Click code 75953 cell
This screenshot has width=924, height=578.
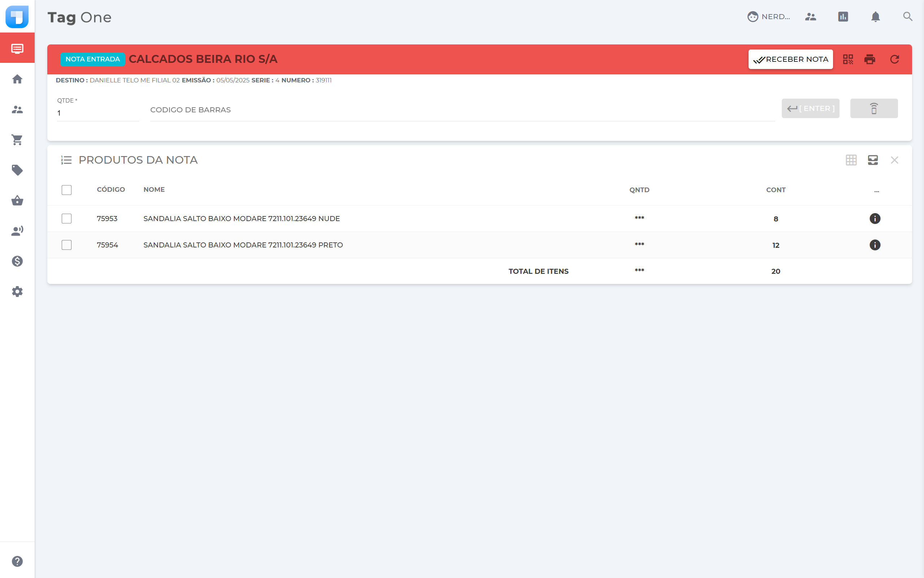tap(107, 219)
